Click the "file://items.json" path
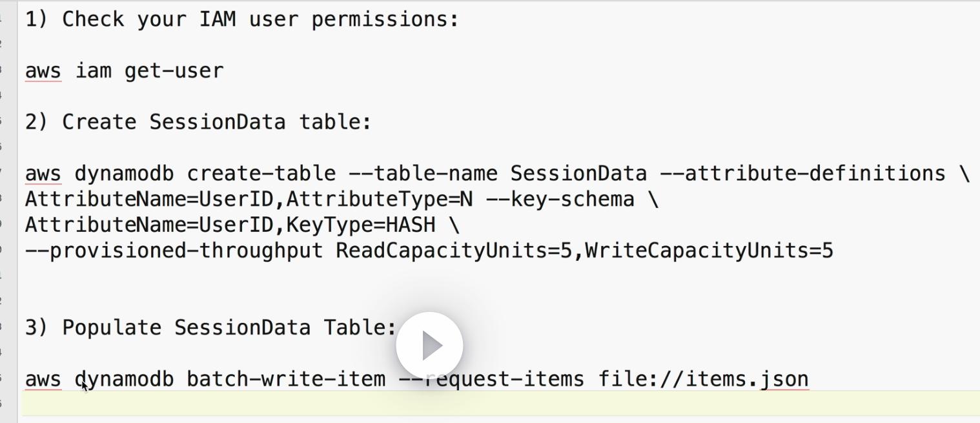This screenshot has width=980, height=423. click(703, 379)
